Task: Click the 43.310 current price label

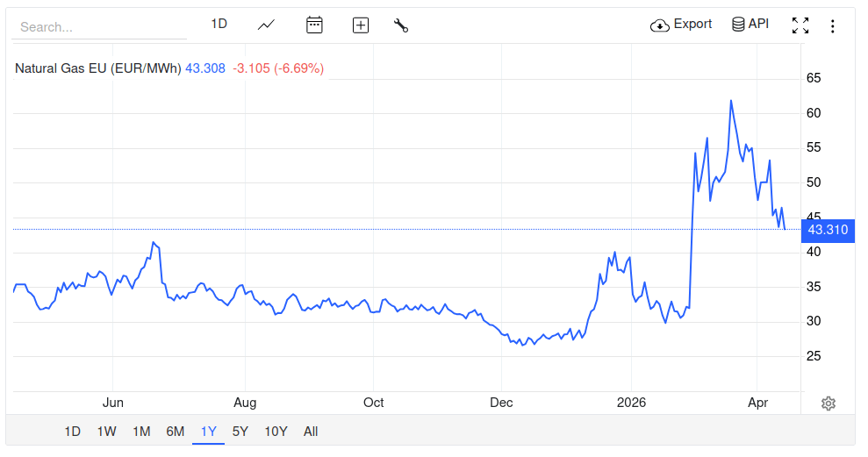Action: (x=828, y=231)
